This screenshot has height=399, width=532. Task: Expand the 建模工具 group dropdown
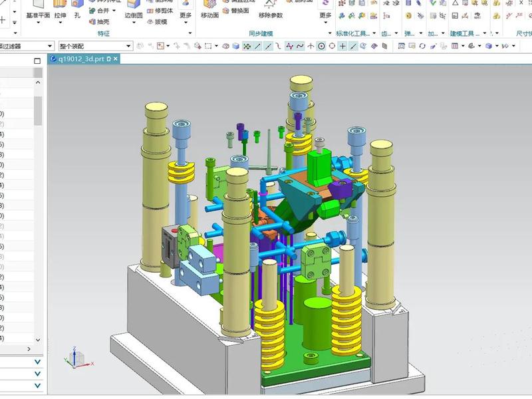click(485, 33)
